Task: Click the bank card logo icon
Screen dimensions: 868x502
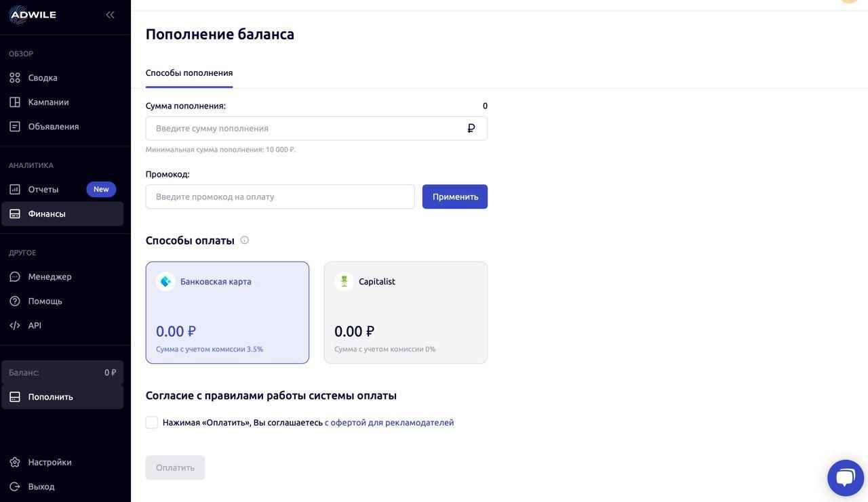Action: point(165,282)
